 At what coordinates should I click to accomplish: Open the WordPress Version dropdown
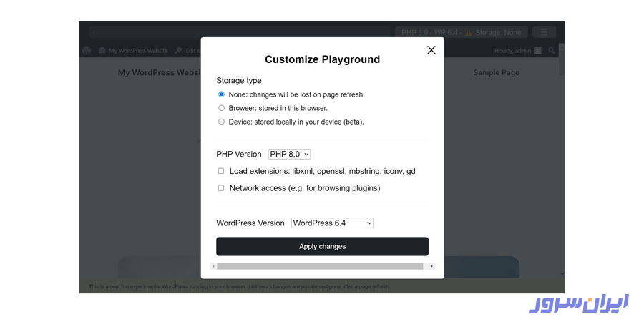click(x=332, y=223)
